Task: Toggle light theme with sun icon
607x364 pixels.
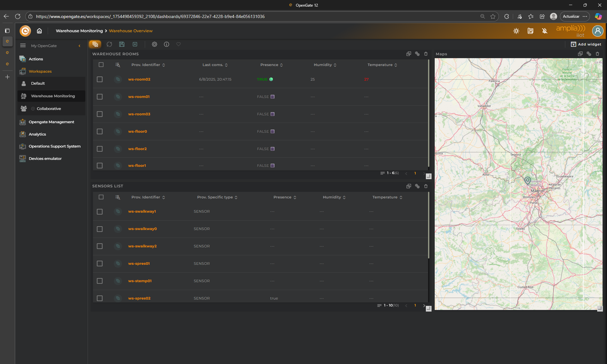Action: click(x=516, y=31)
